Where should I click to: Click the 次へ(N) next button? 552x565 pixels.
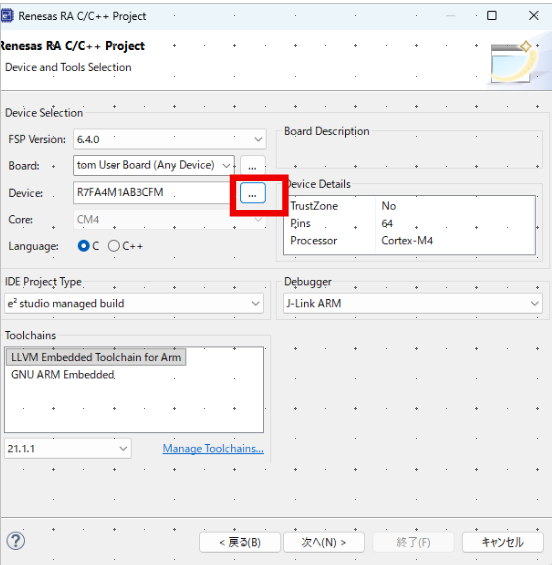pos(324,542)
